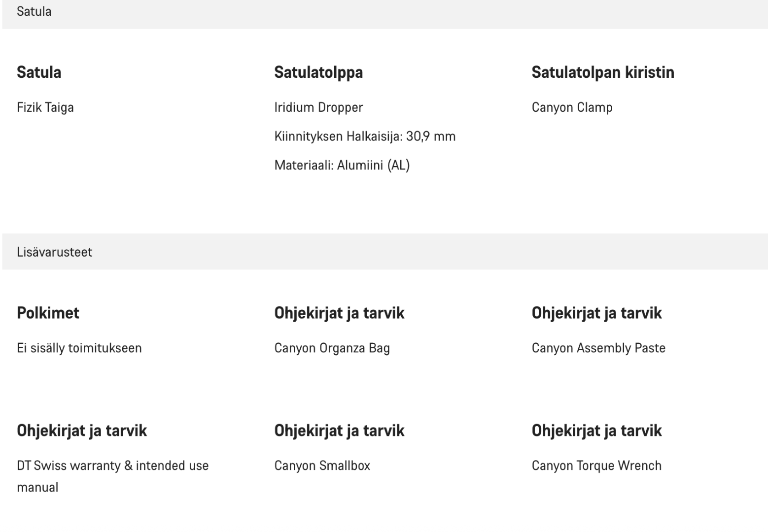The height and width of the screenshot is (532, 768).
Task: Click Canyon Assembly Paste item
Action: tap(598, 348)
